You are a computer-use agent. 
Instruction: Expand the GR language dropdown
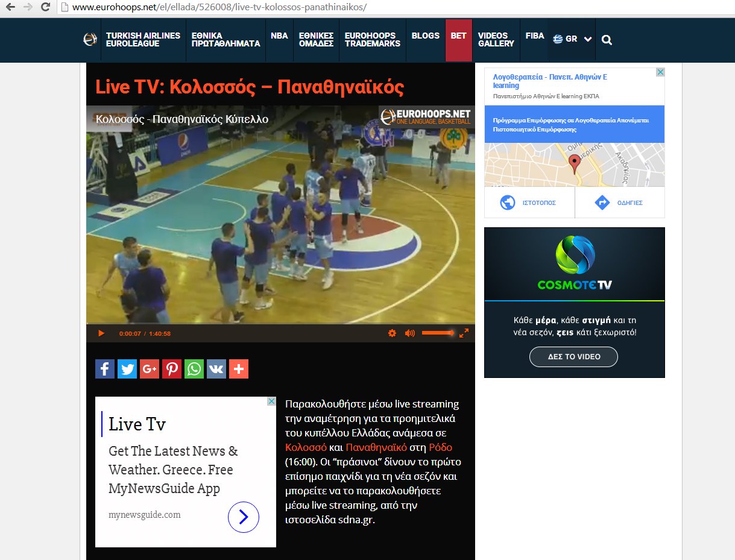point(572,39)
